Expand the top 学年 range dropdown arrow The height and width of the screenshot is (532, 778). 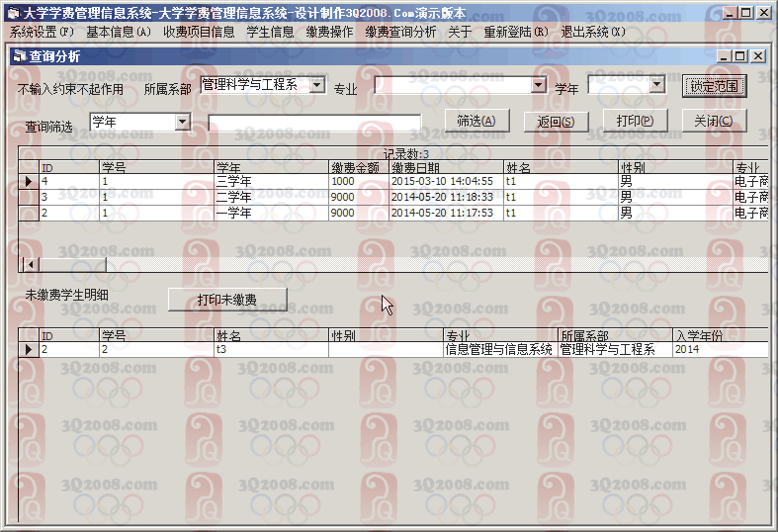657,85
